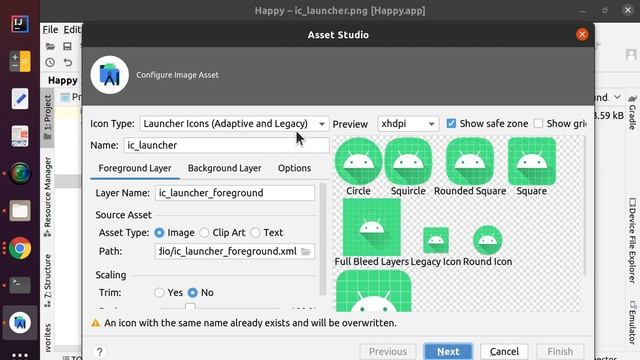Click the Finish button
Screen dimensions: 640x360
click(560, 351)
